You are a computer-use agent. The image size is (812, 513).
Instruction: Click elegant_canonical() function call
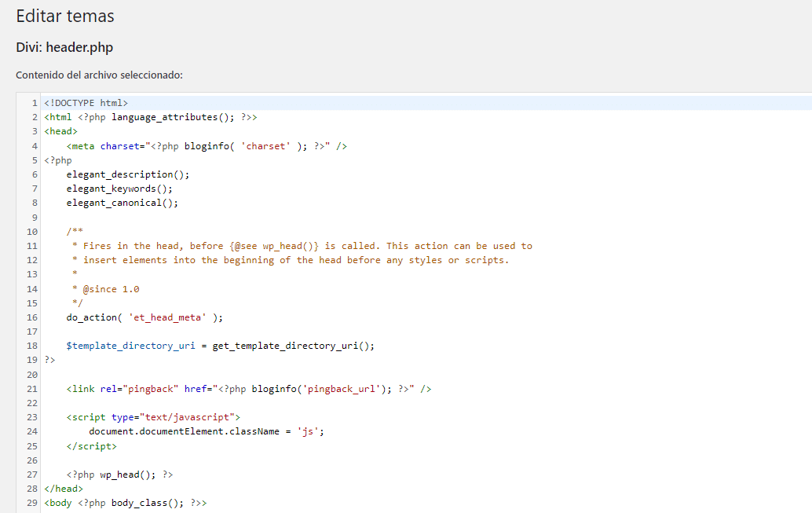click(123, 203)
